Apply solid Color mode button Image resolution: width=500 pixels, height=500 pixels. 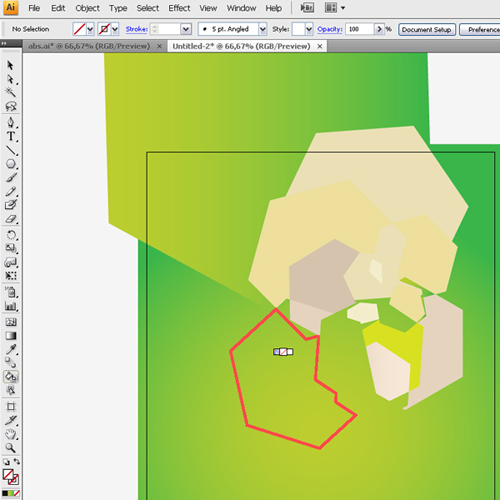pos(5,493)
